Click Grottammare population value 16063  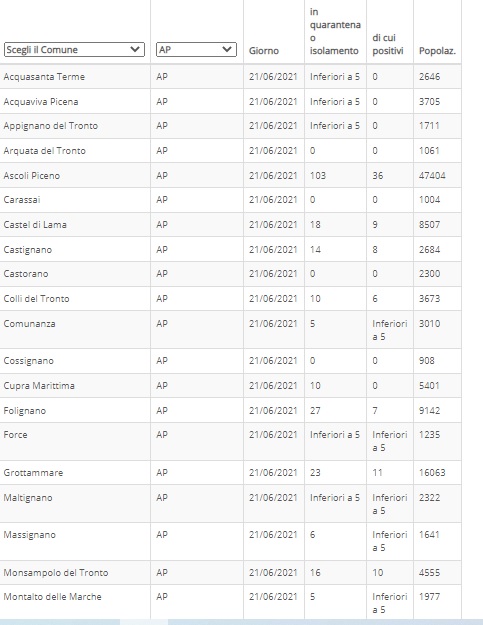click(x=432, y=472)
